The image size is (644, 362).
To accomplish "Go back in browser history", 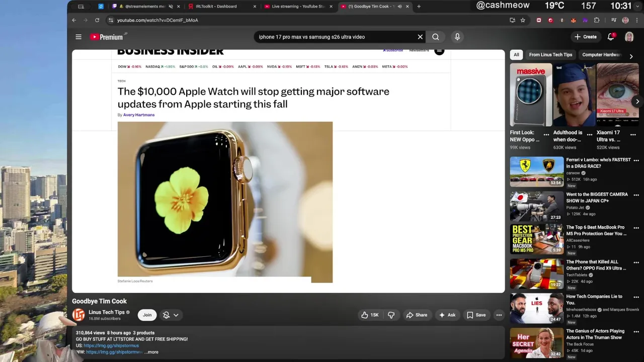I will [x=74, y=20].
